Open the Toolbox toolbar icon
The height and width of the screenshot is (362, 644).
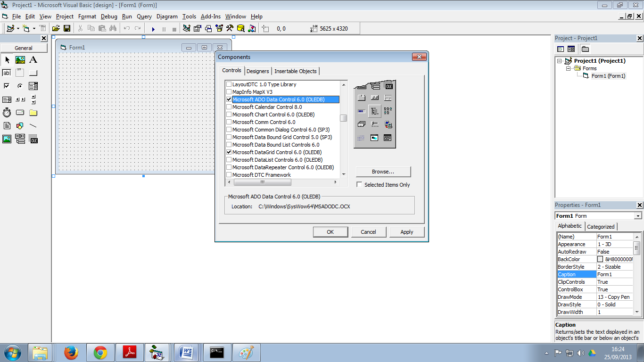coord(230,29)
